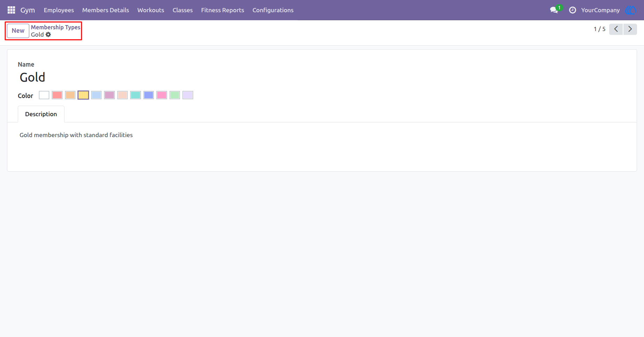Select the orange color swatch
The height and width of the screenshot is (337, 644).
pyautogui.click(x=70, y=95)
